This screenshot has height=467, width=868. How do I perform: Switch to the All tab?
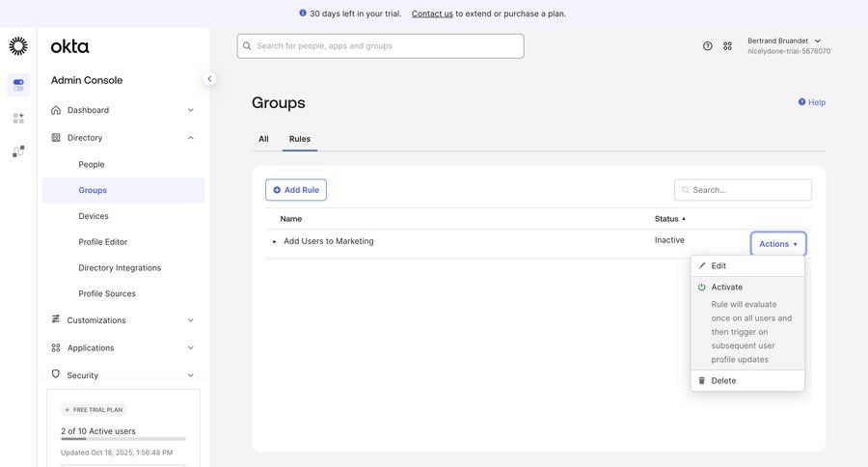[x=263, y=139]
